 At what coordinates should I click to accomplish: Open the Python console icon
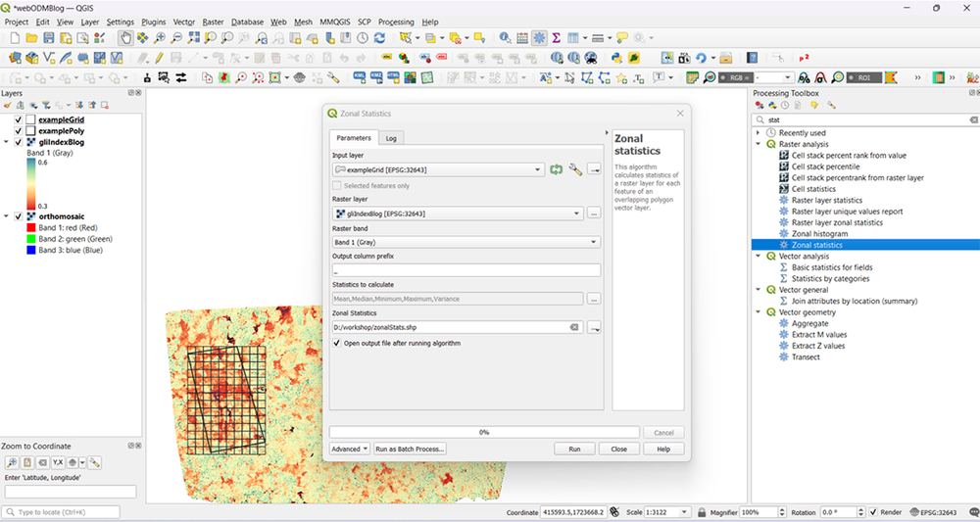click(x=616, y=58)
